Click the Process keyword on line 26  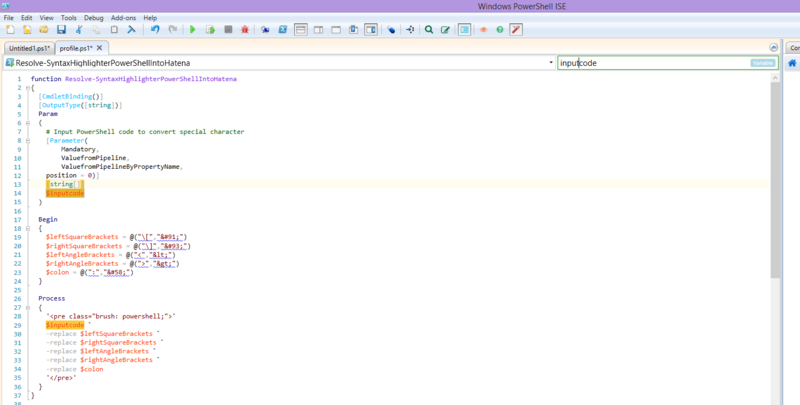(x=52, y=298)
